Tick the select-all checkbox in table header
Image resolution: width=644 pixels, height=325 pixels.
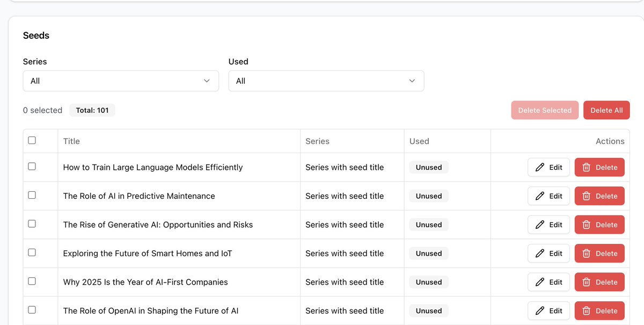pyautogui.click(x=32, y=140)
